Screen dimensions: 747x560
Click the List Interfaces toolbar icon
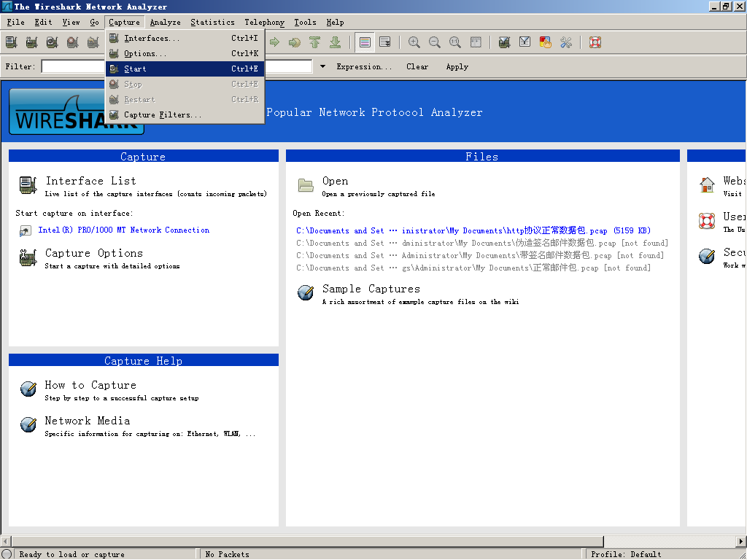[12, 42]
